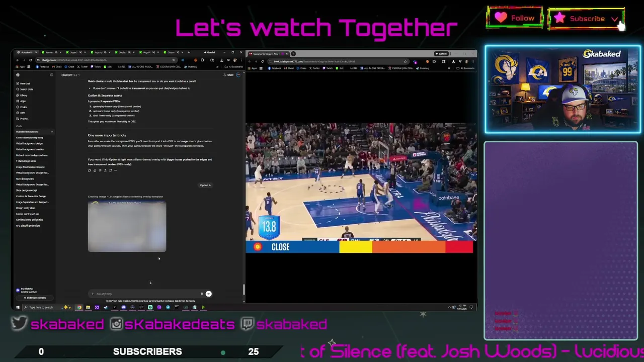Open the 'T-shirt design ideas' chat
The image size is (644, 362).
(x=26, y=161)
